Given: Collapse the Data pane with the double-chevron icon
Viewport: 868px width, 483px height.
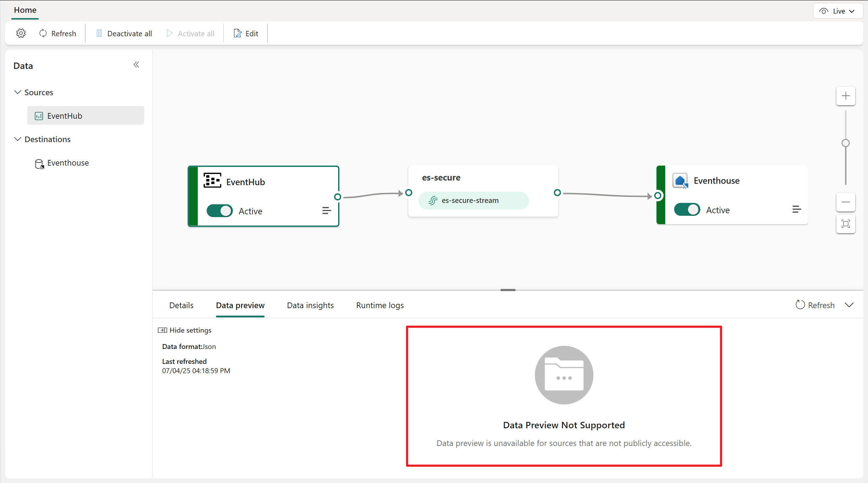Looking at the screenshot, I should (x=136, y=65).
